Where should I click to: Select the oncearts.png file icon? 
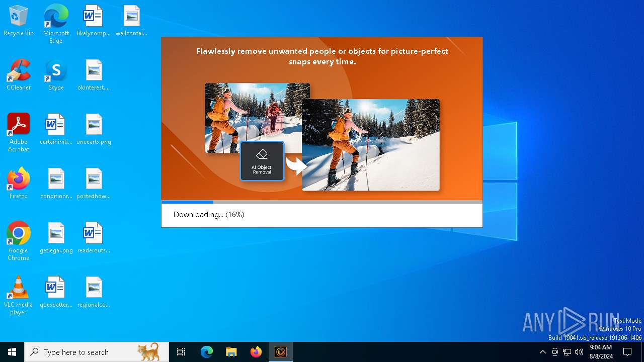click(x=94, y=130)
